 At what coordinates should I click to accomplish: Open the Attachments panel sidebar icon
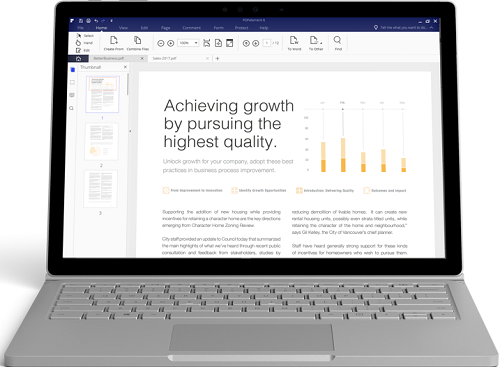72,95
